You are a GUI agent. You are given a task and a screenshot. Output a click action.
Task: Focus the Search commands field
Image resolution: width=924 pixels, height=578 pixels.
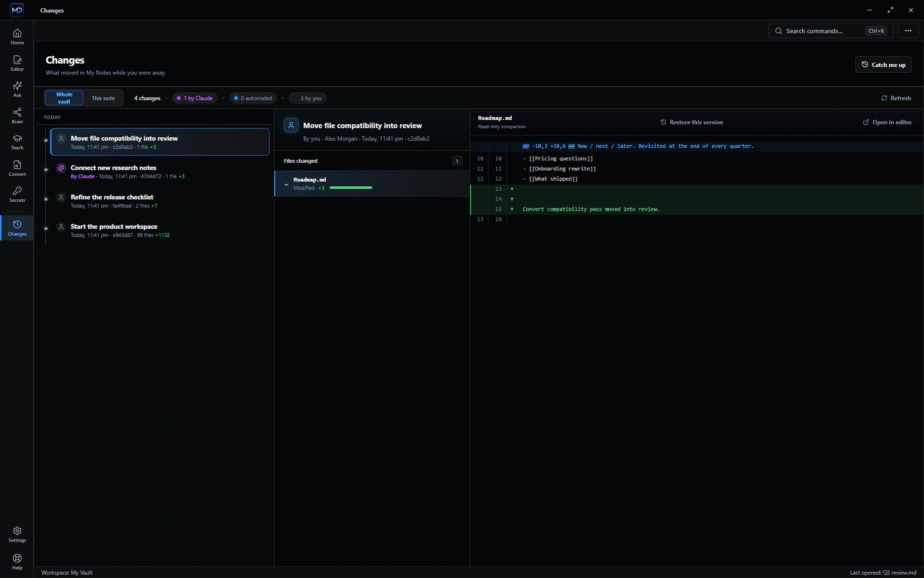[x=831, y=31]
